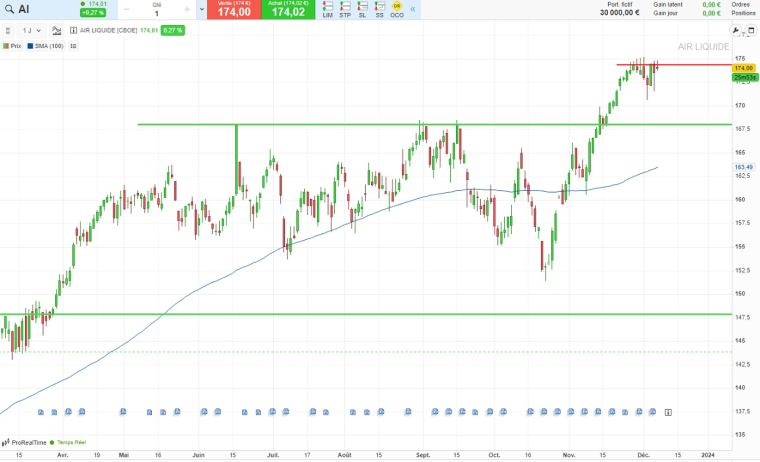
Task: Open the quantity options dropdown arrow
Action: point(202,9)
